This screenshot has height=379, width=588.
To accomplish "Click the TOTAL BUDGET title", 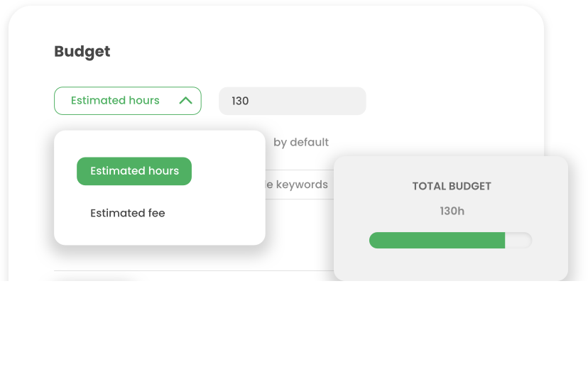I will point(452,187).
